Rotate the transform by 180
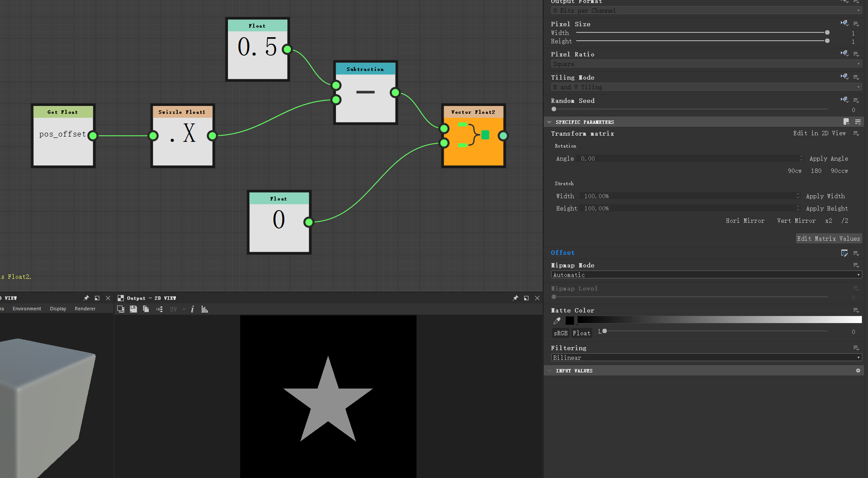 coord(816,171)
